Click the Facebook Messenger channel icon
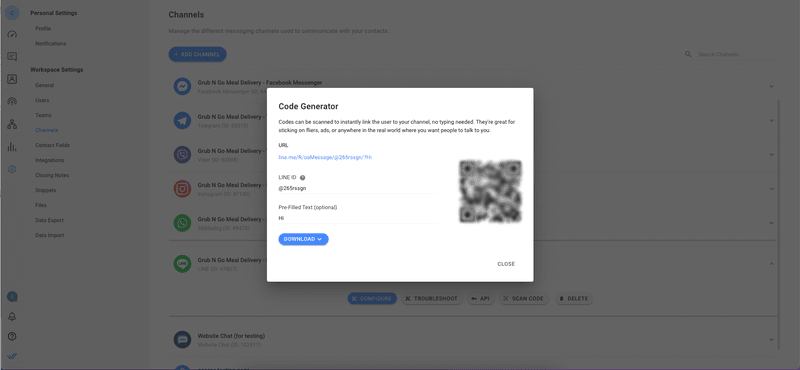Image resolution: width=800 pixels, height=370 pixels. 182,87
